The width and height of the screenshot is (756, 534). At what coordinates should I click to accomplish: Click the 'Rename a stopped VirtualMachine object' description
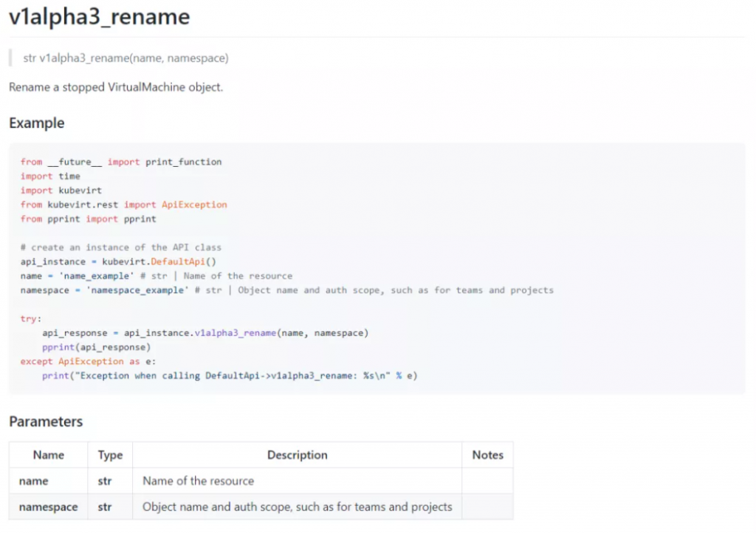click(x=116, y=87)
